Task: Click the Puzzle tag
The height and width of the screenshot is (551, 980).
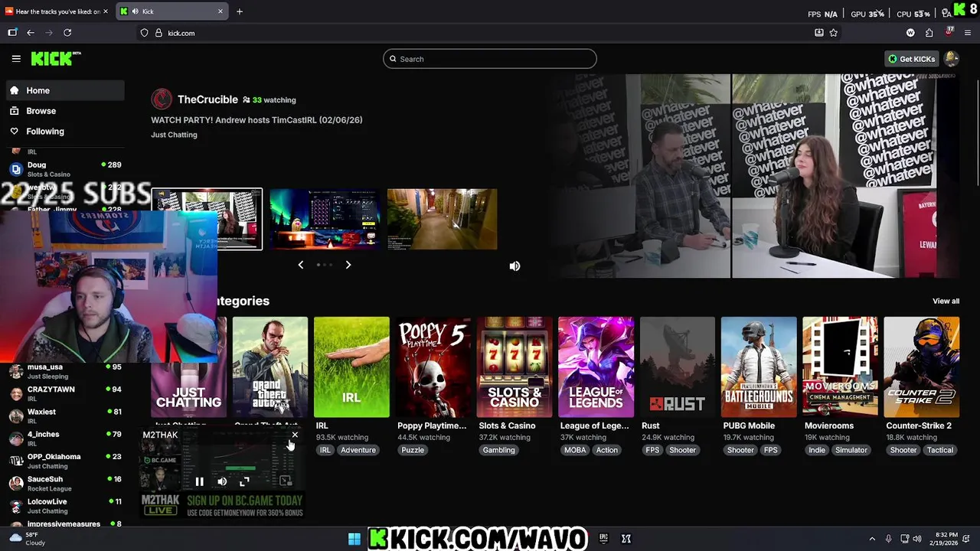Action: click(x=413, y=450)
